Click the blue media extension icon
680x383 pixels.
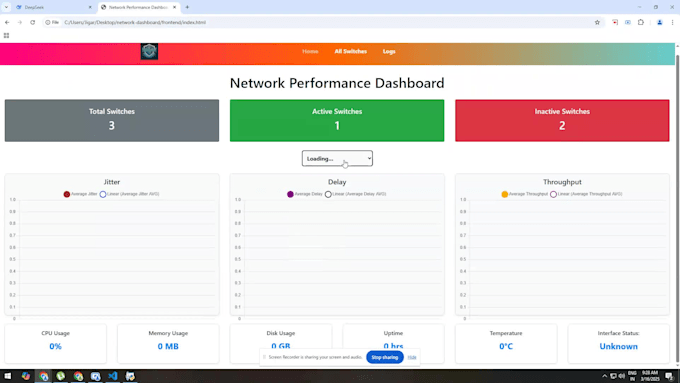coord(628,22)
